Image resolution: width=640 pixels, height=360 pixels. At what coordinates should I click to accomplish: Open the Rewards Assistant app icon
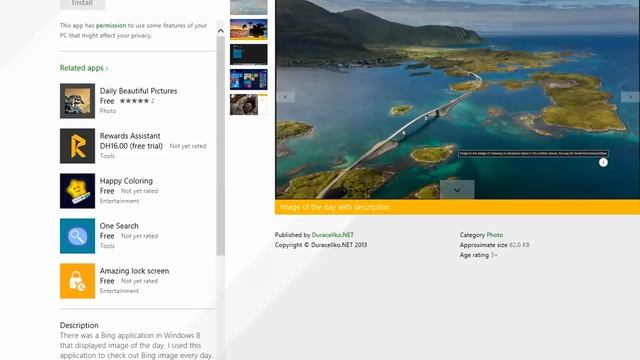(x=77, y=146)
